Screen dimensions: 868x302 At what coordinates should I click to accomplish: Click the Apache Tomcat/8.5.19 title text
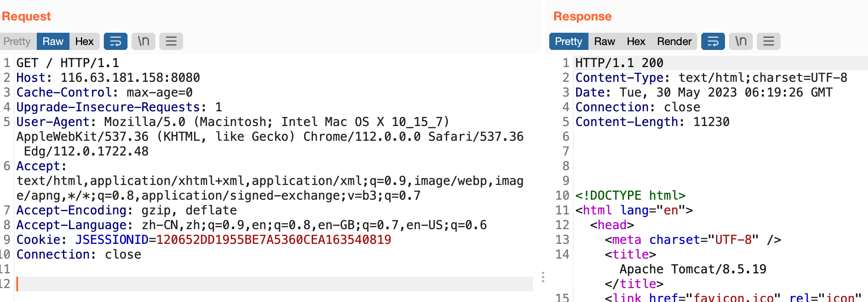tap(693, 269)
